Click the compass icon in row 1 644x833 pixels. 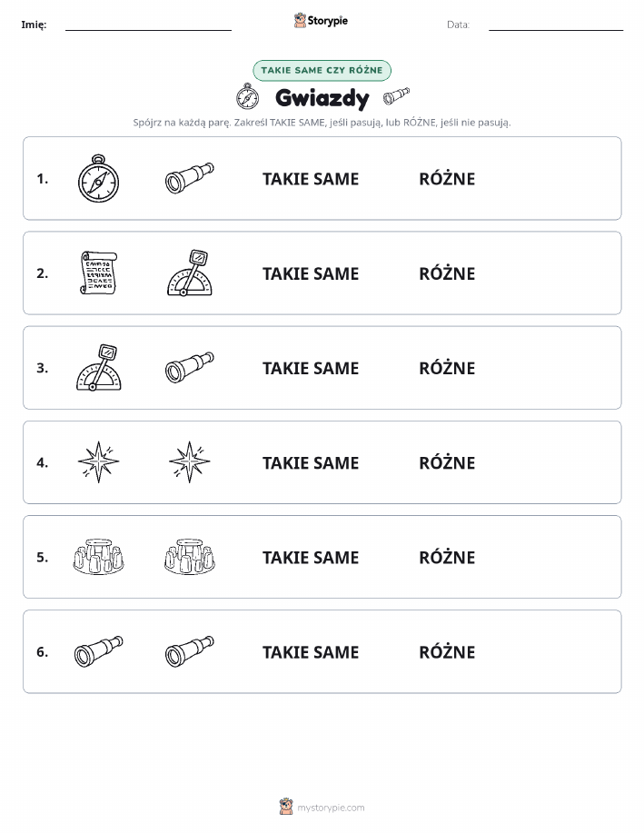click(x=98, y=178)
